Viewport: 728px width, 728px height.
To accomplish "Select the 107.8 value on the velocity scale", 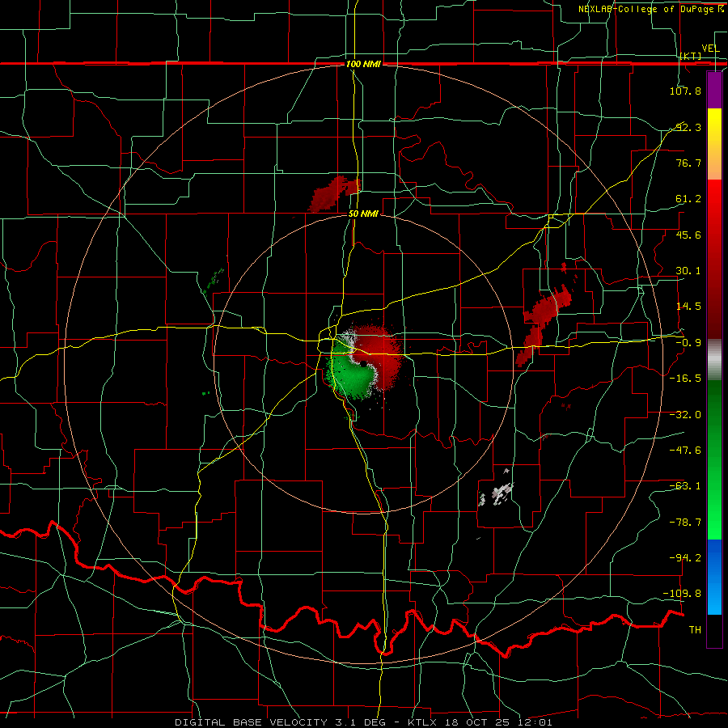I will (685, 91).
